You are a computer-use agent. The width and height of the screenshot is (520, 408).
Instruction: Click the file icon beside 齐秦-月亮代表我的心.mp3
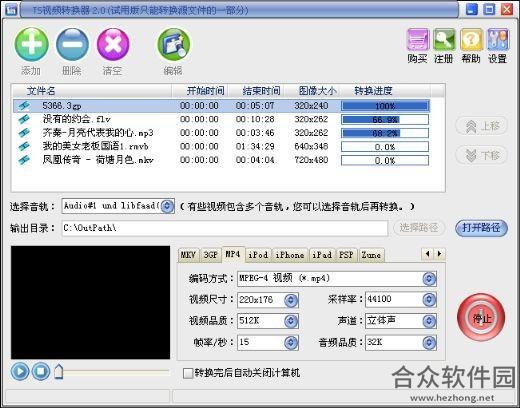pyautogui.click(x=24, y=133)
